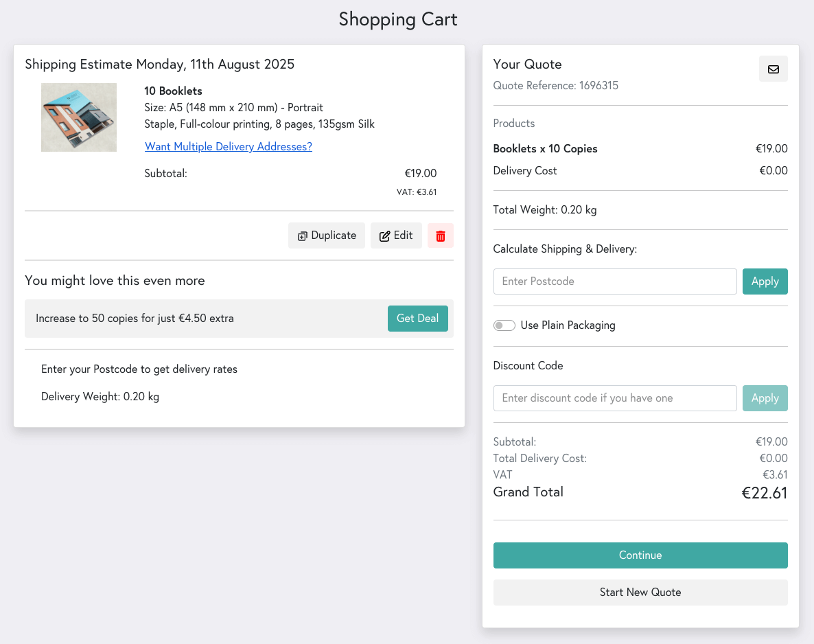814x644 pixels.
Task: Apply the entered postcode for shipping
Action: click(x=765, y=281)
